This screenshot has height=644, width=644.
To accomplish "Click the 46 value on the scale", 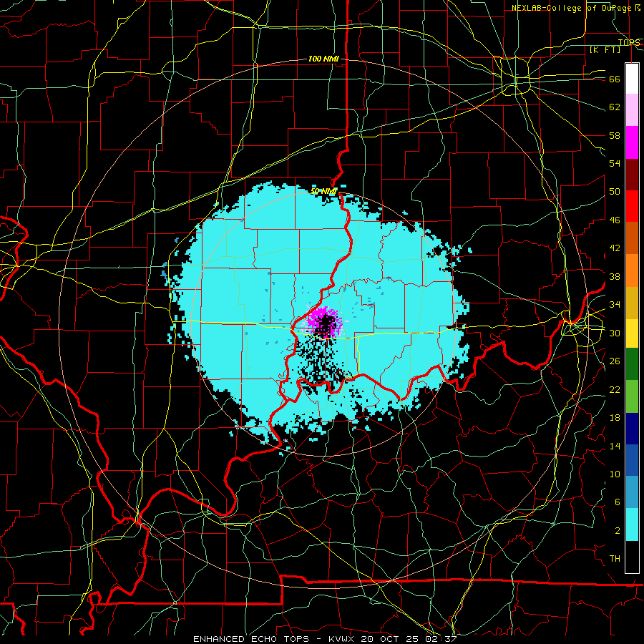I will click(615, 220).
